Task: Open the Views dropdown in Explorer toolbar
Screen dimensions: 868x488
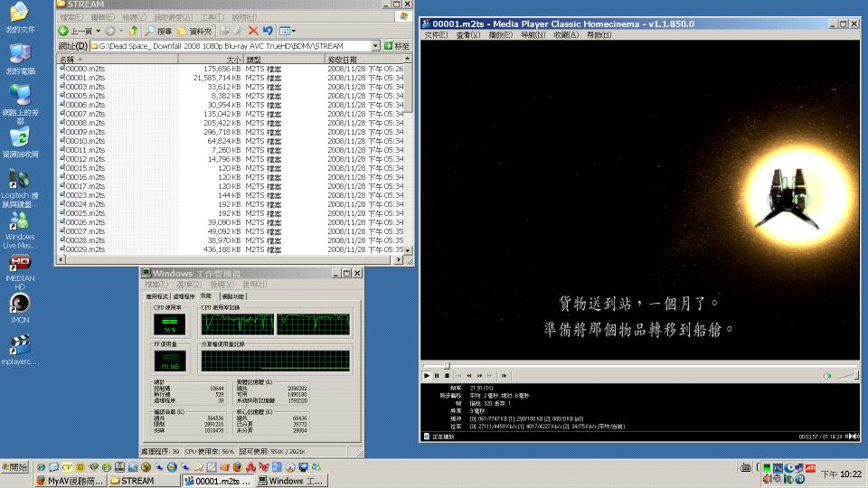Action: click(x=288, y=31)
